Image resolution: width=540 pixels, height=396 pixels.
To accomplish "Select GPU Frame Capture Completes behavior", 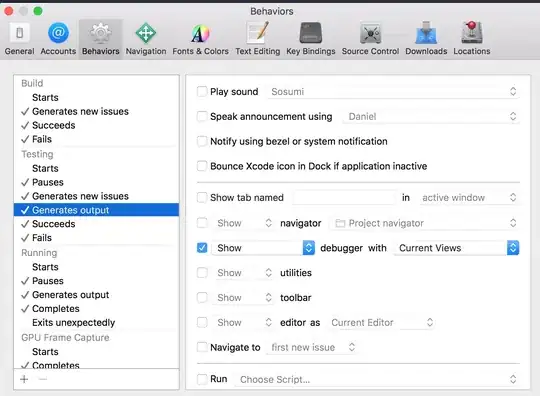I will tap(96, 364).
